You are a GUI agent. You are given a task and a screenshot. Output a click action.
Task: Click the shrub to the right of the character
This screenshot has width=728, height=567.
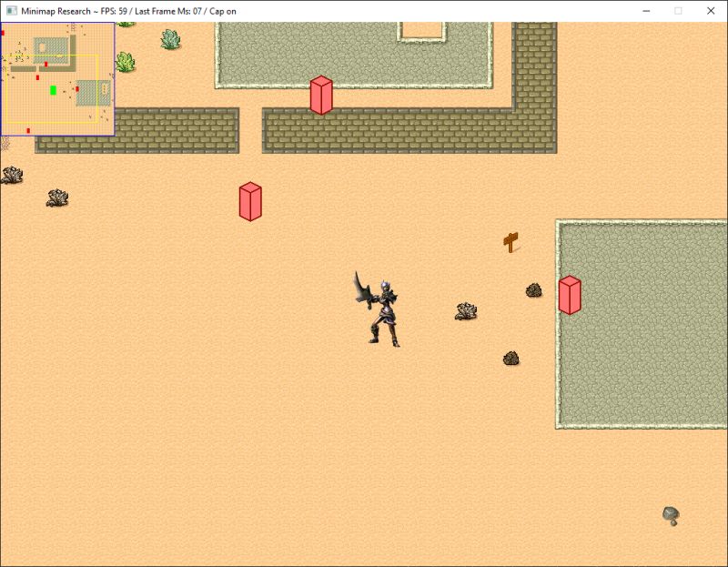coord(464,310)
